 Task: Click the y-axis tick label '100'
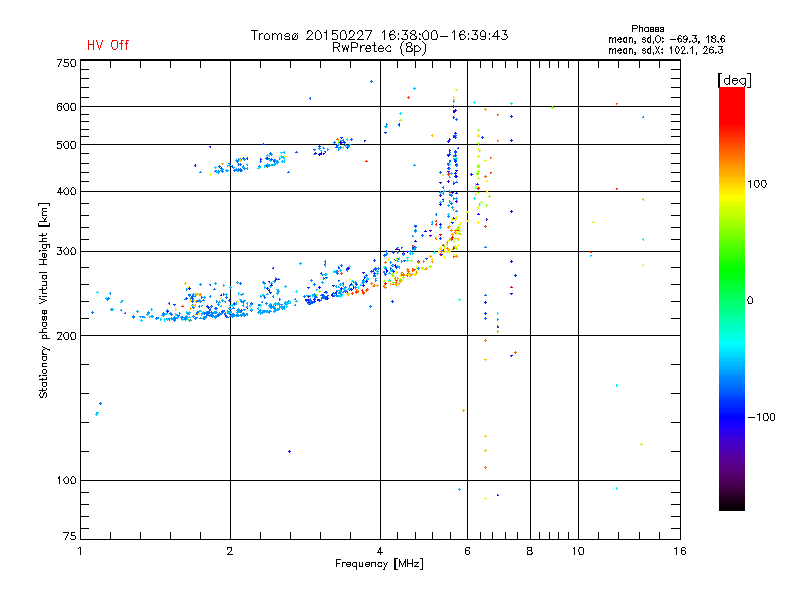coord(66,481)
